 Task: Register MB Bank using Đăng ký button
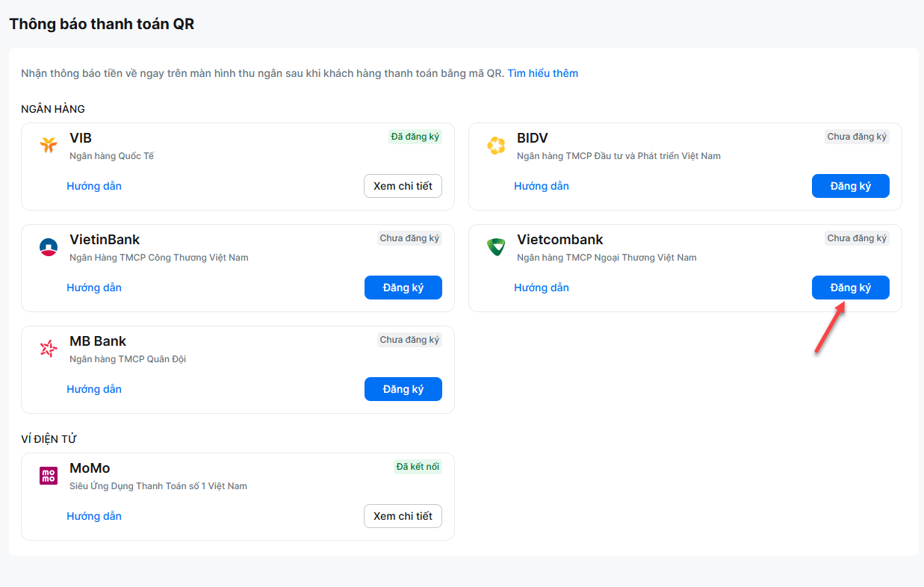click(403, 389)
